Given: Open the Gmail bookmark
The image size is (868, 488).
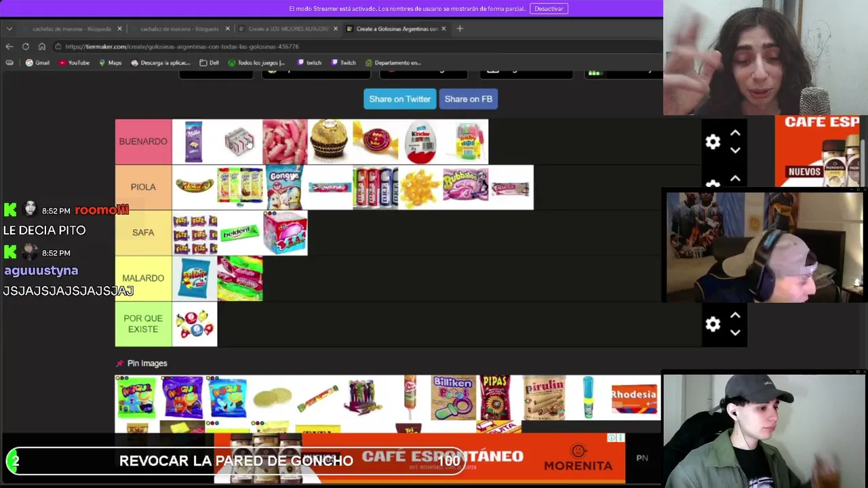Looking at the screenshot, I should coord(37,62).
